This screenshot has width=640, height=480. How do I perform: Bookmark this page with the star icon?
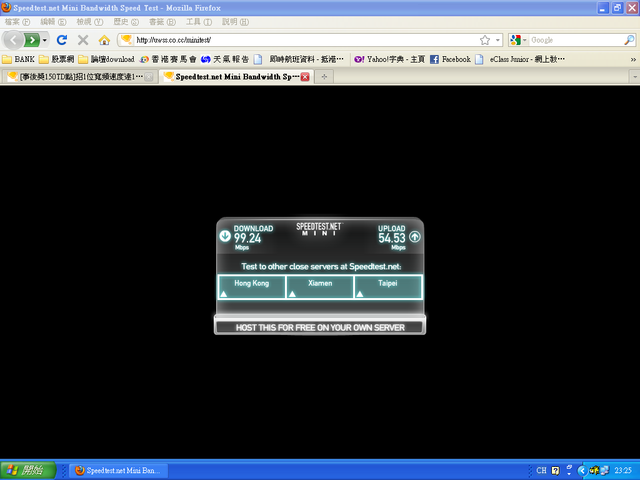click(x=484, y=40)
